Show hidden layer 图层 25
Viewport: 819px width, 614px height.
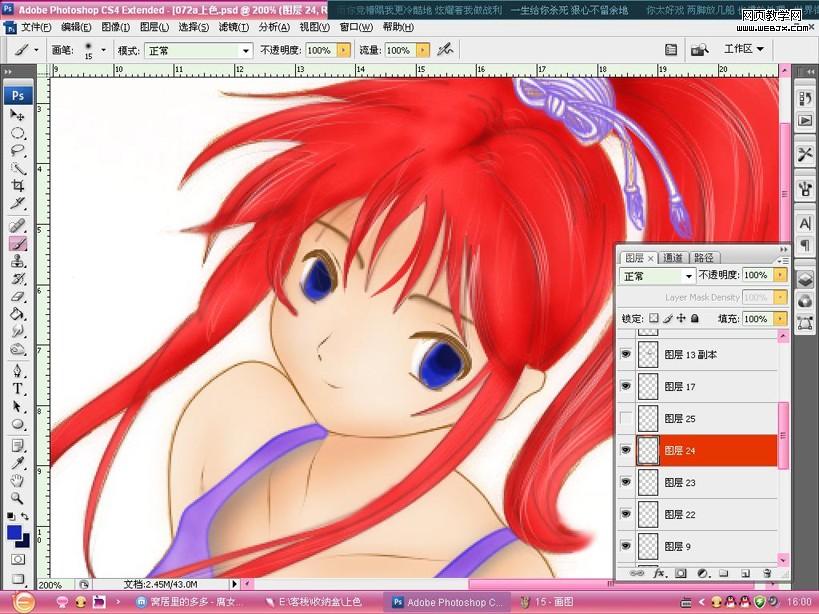626,418
